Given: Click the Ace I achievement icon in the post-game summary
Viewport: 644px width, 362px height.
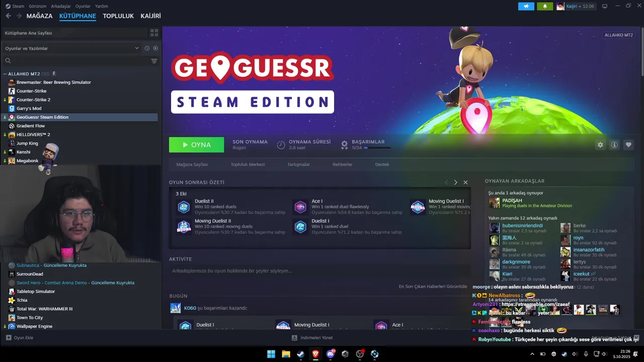Looking at the screenshot, I should [300, 207].
